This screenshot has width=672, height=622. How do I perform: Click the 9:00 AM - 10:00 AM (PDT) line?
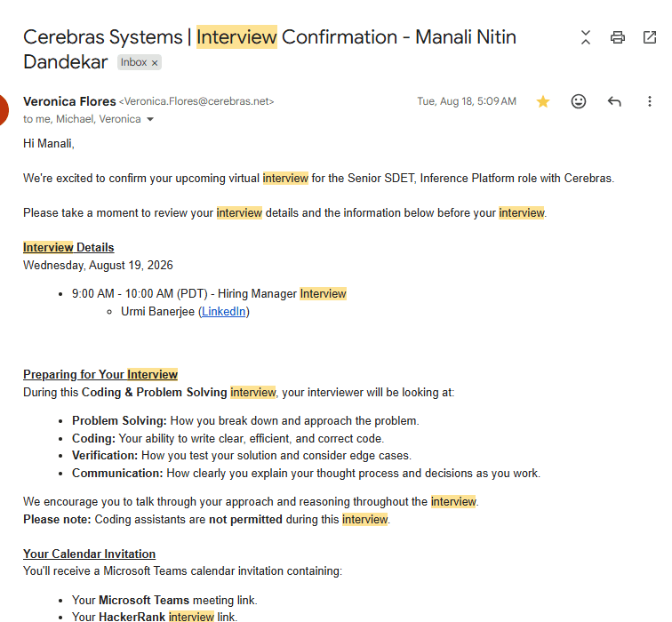[x=209, y=294]
